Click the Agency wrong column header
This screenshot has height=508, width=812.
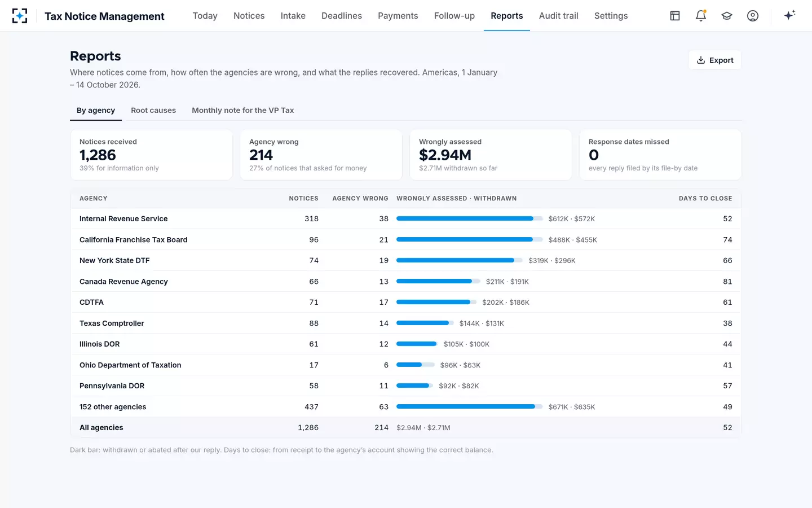coord(360,199)
